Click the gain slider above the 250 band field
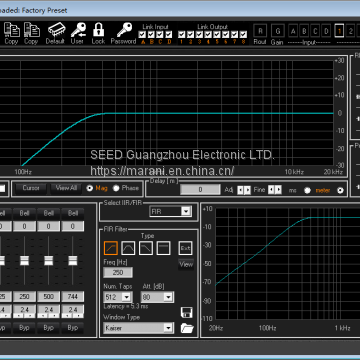Viewport: 360px width, 360px height. [x=24, y=261]
